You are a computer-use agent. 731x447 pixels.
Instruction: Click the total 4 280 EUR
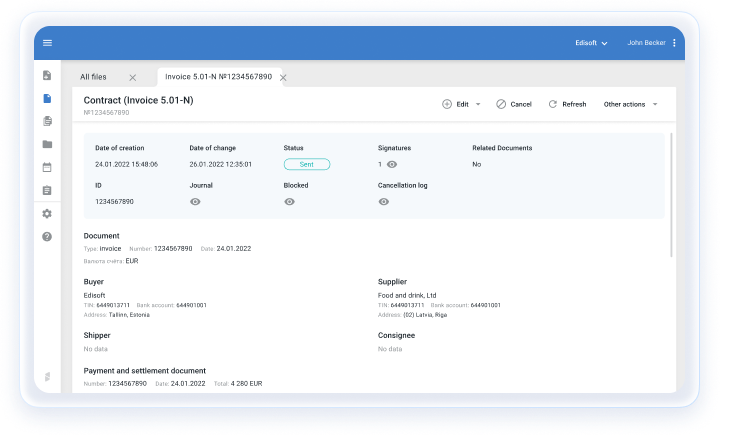click(x=247, y=384)
